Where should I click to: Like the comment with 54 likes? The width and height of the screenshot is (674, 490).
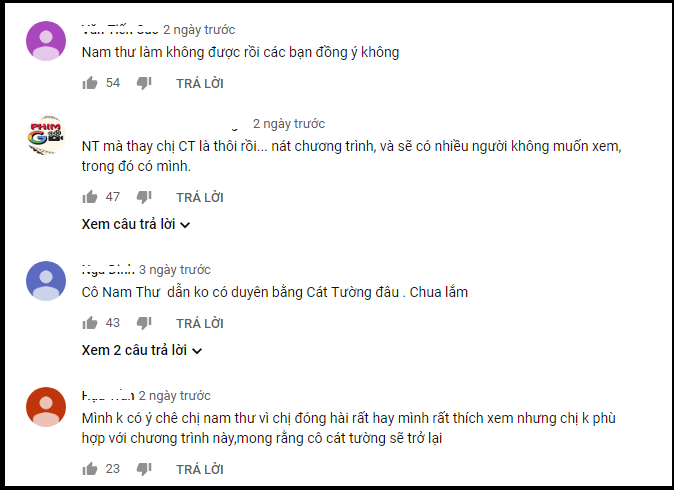90,83
